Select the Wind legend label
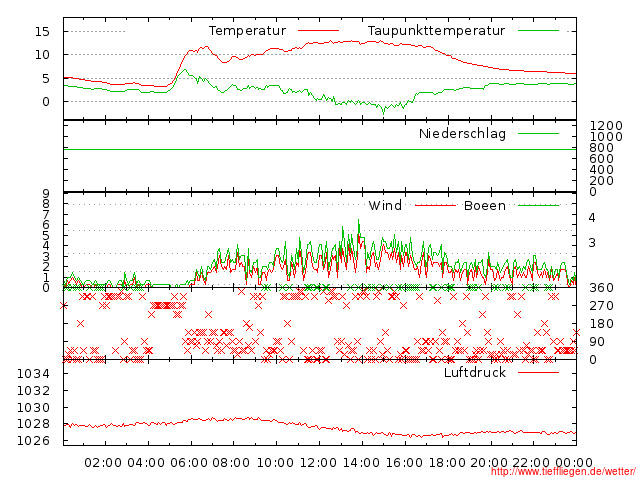640x480 pixels. pos(385,205)
